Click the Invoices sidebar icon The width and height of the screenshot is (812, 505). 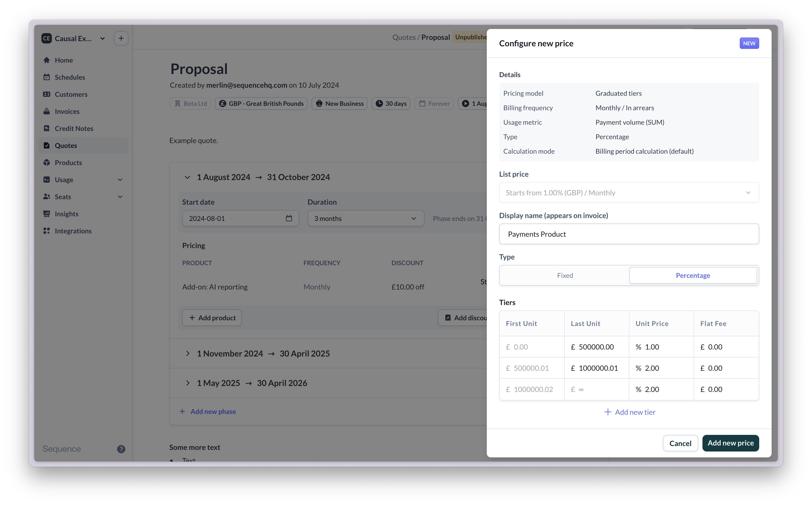[46, 111]
